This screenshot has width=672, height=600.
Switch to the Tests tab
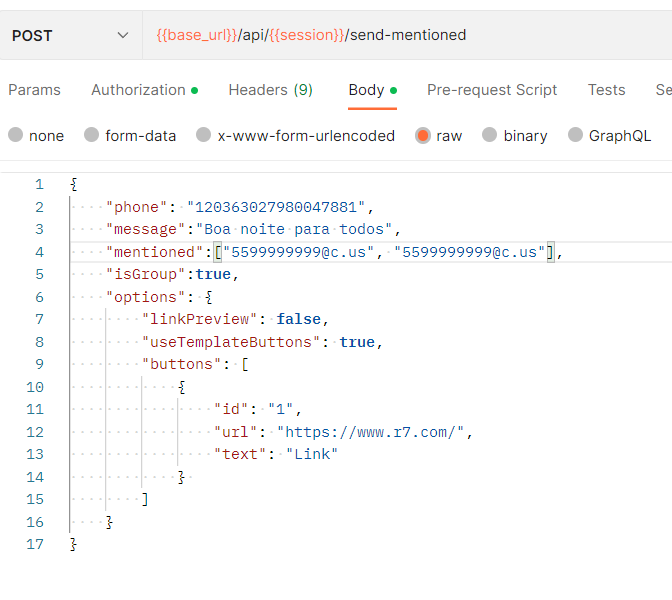pyautogui.click(x=606, y=90)
